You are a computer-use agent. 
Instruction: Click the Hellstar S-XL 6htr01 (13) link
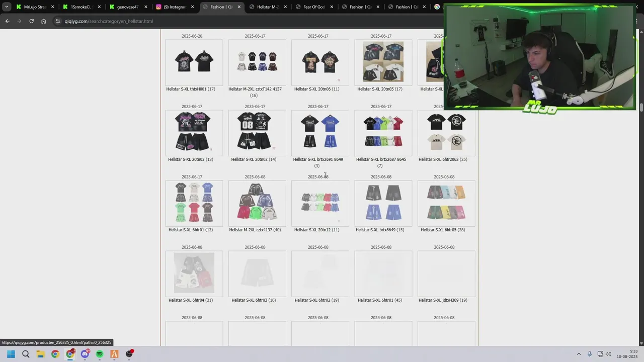point(191,230)
